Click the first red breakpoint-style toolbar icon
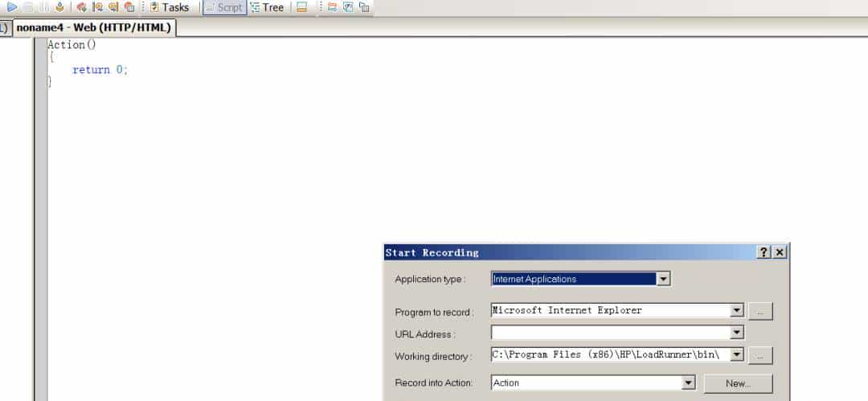 click(81, 7)
